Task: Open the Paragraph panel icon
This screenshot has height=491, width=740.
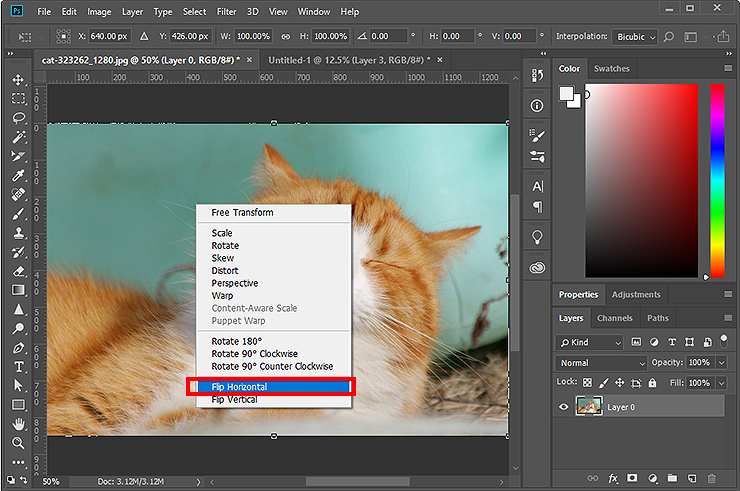Action: coord(537,207)
